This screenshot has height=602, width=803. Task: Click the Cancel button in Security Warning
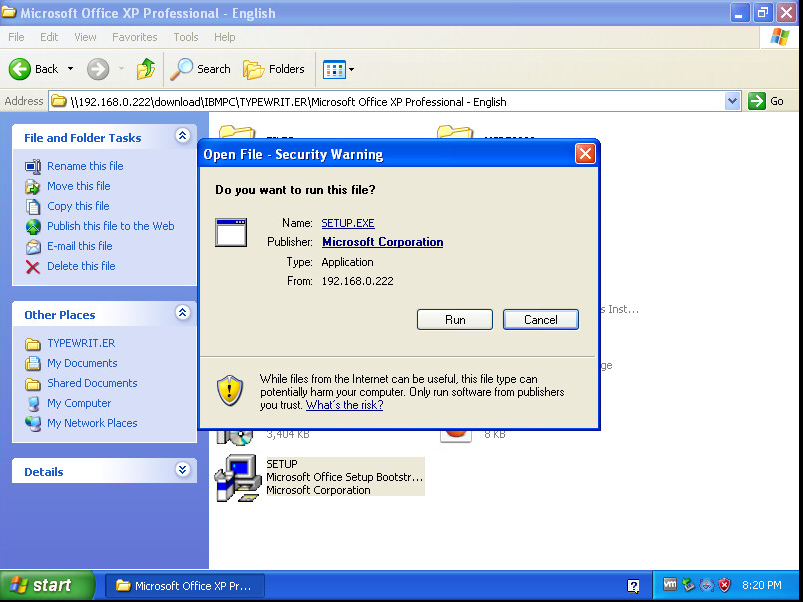pyautogui.click(x=541, y=319)
